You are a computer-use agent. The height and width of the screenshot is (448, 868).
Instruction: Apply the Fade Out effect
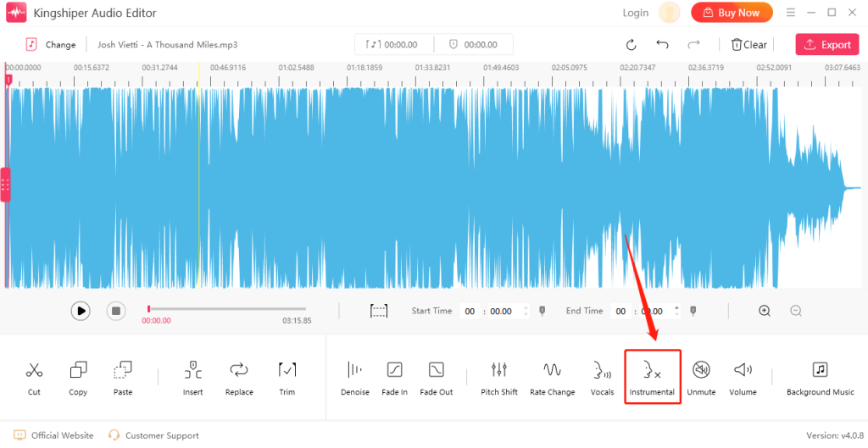pyautogui.click(x=437, y=378)
